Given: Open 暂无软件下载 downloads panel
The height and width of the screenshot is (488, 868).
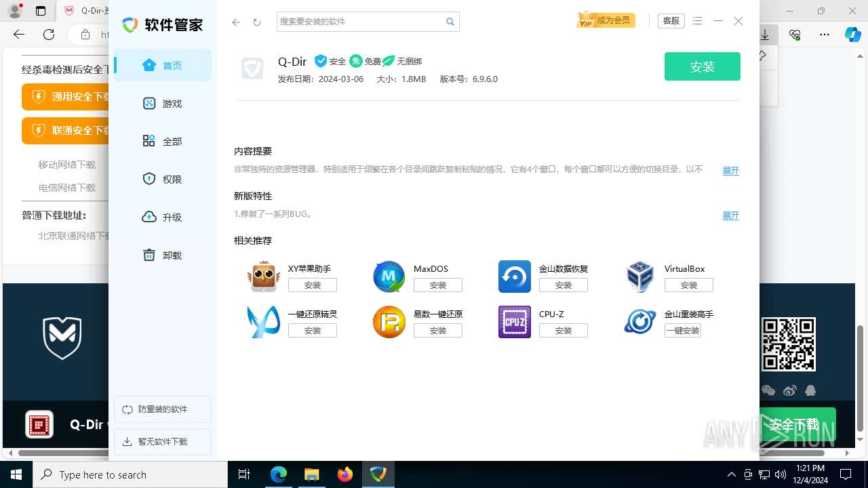Looking at the screenshot, I should [163, 442].
